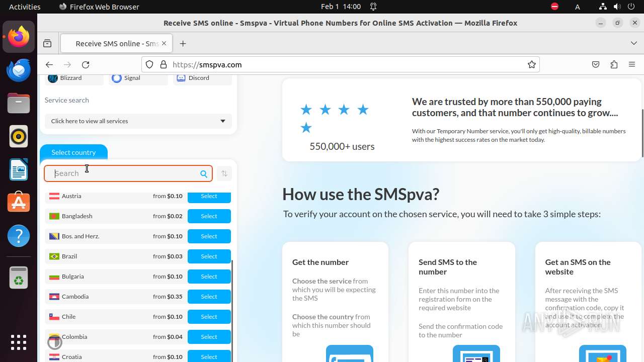
Task: Go forward to the next page
Action: (67, 64)
